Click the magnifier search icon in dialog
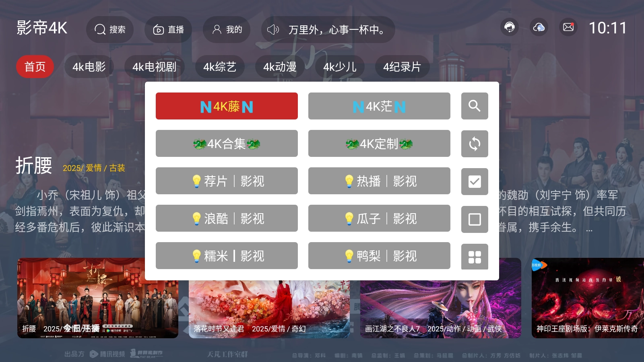This screenshot has height=362, width=644. [x=475, y=106]
